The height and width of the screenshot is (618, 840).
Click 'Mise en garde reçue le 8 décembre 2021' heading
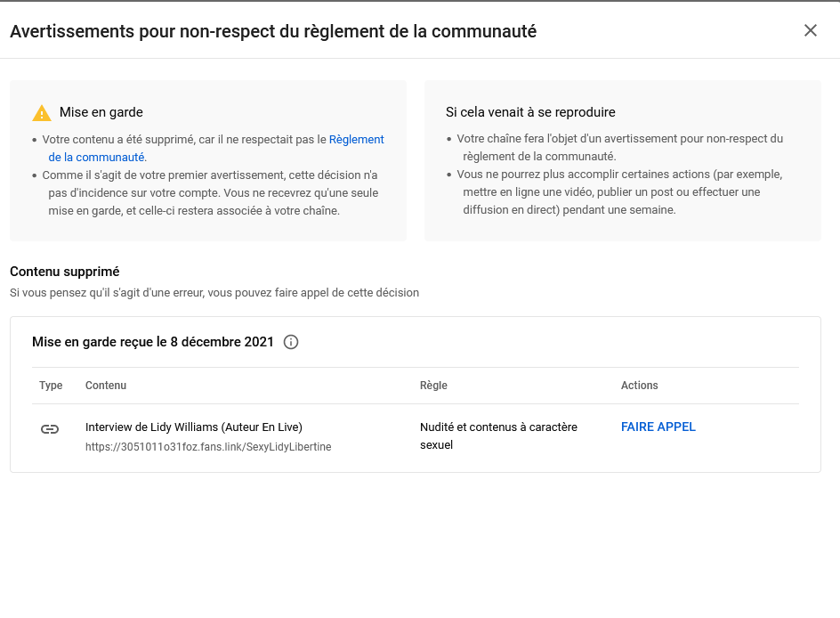point(153,342)
